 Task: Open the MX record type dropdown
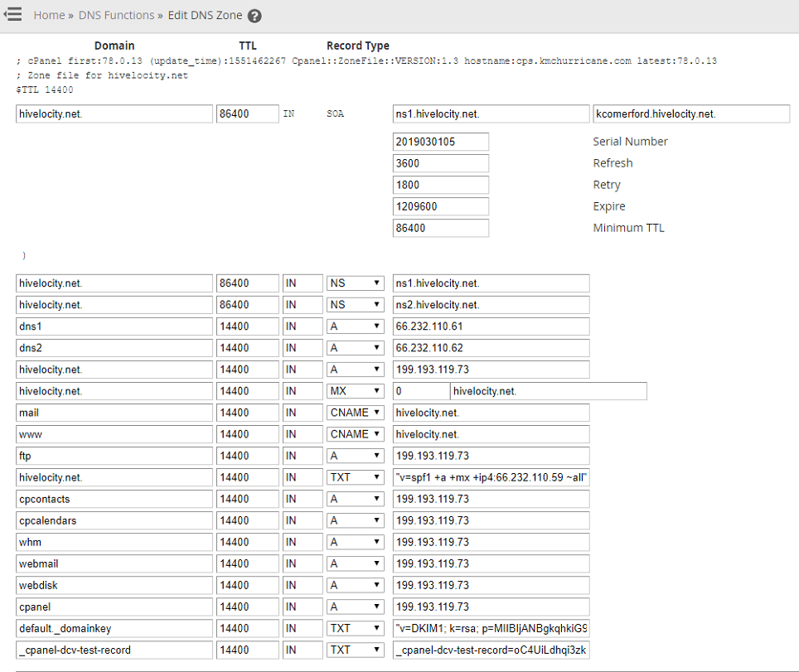[x=355, y=391]
